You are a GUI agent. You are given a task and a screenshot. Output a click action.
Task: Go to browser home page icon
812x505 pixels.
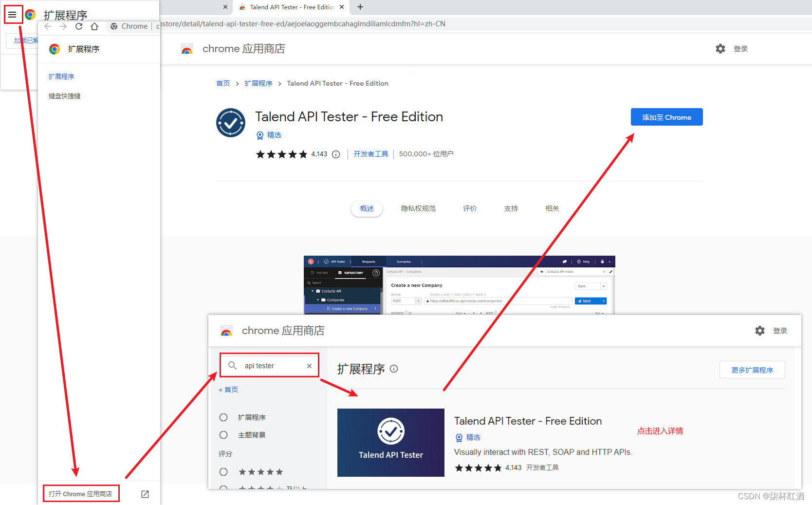(x=94, y=26)
